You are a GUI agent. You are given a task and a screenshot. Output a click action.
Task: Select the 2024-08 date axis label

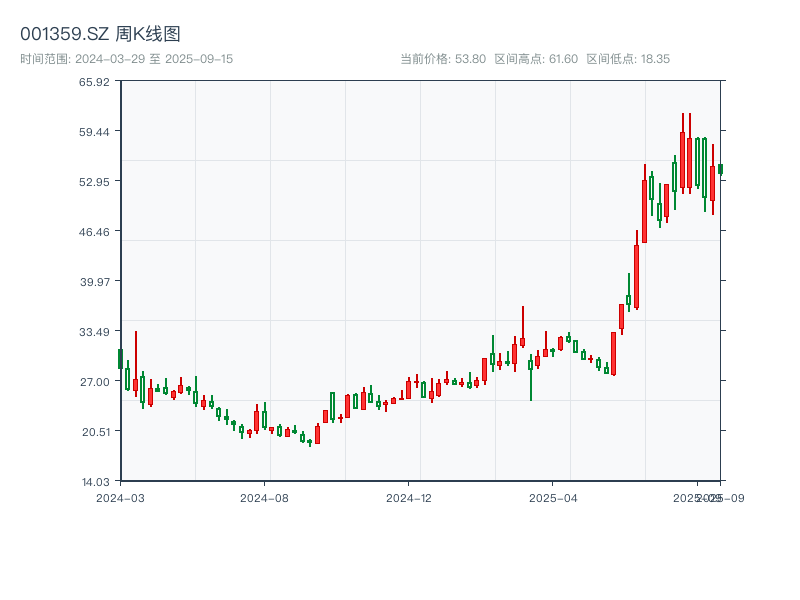pyautogui.click(x=264, y=497)
